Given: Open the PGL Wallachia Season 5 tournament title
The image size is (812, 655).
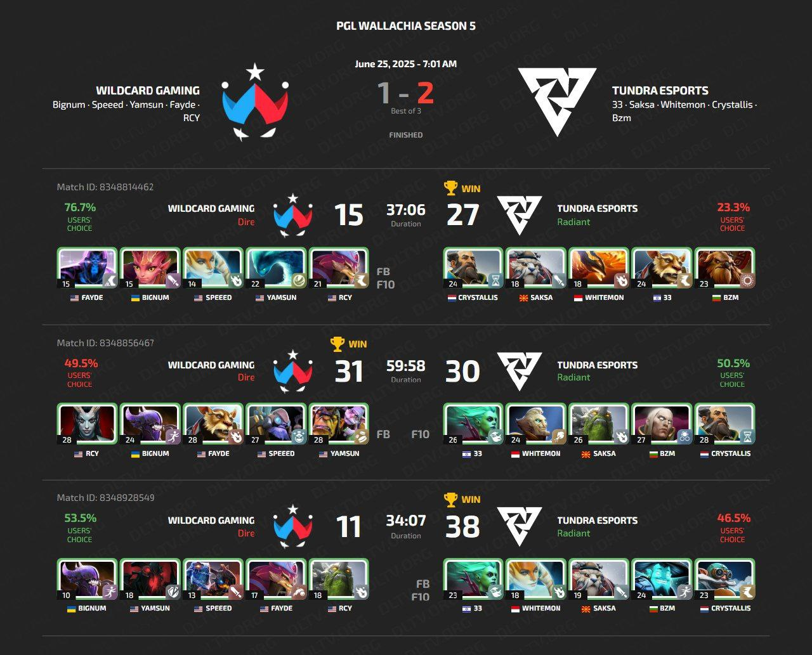Looking at the screenshot, I should (x=406, y=26).
